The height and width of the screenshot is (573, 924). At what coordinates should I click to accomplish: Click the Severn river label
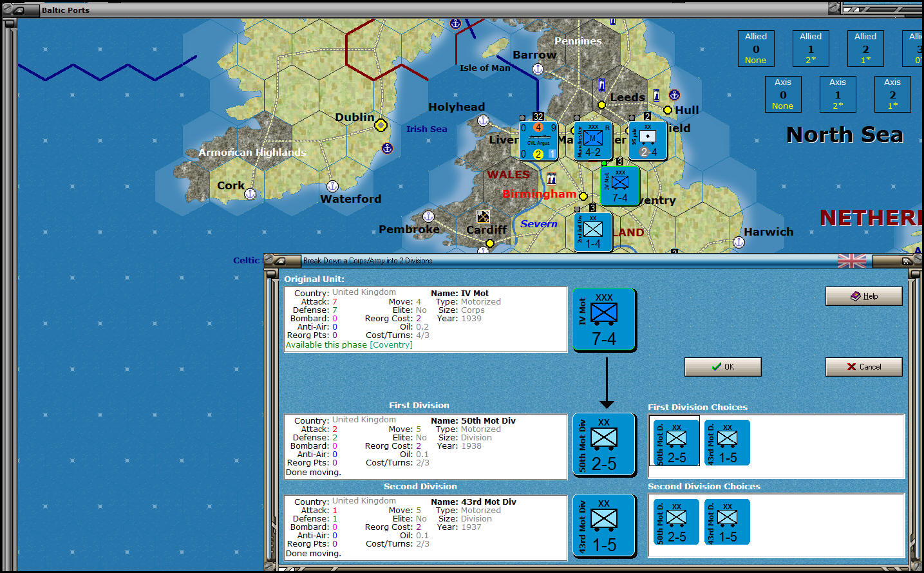pos(539,224)
